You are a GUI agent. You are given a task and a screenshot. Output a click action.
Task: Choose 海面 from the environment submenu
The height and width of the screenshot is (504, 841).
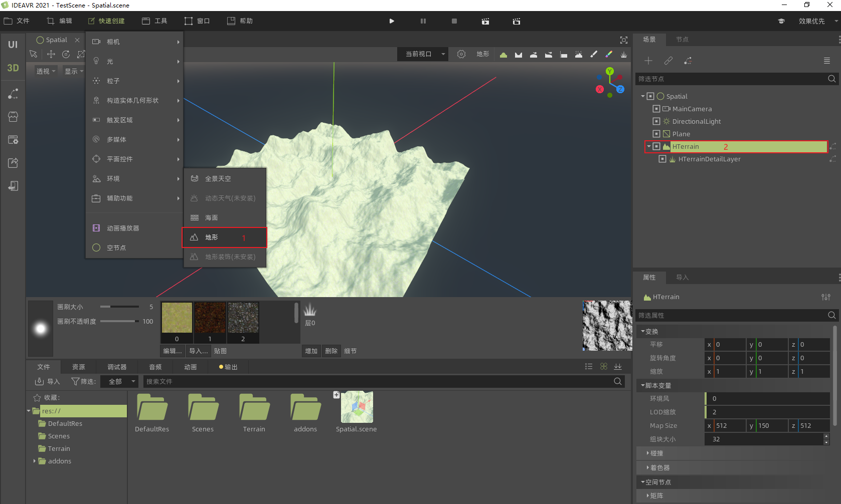pos(225,218)
